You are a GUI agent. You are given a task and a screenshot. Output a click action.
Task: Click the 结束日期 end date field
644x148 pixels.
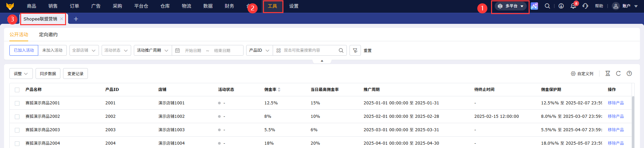click(x=222, y=50)
